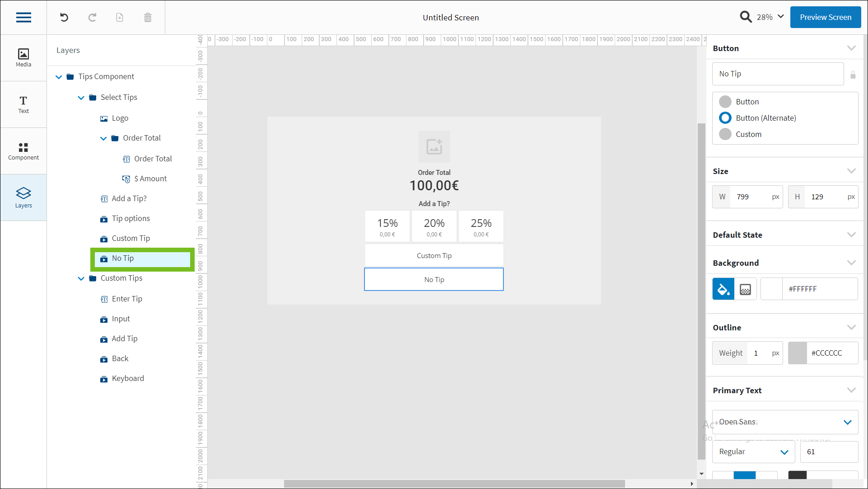Image resolution: width=868 pixels, height=489 pixels.
Task: Click the undo arrow icon
Action: 64,17
